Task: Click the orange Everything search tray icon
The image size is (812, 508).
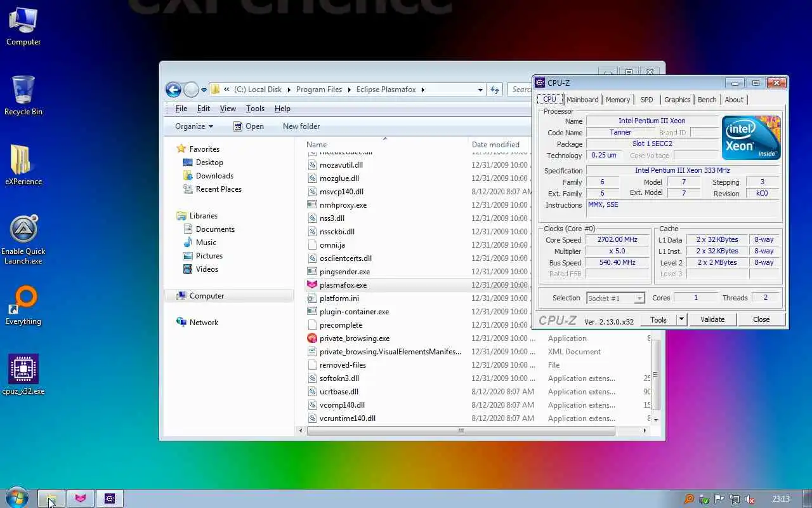Action: point(689,499)
